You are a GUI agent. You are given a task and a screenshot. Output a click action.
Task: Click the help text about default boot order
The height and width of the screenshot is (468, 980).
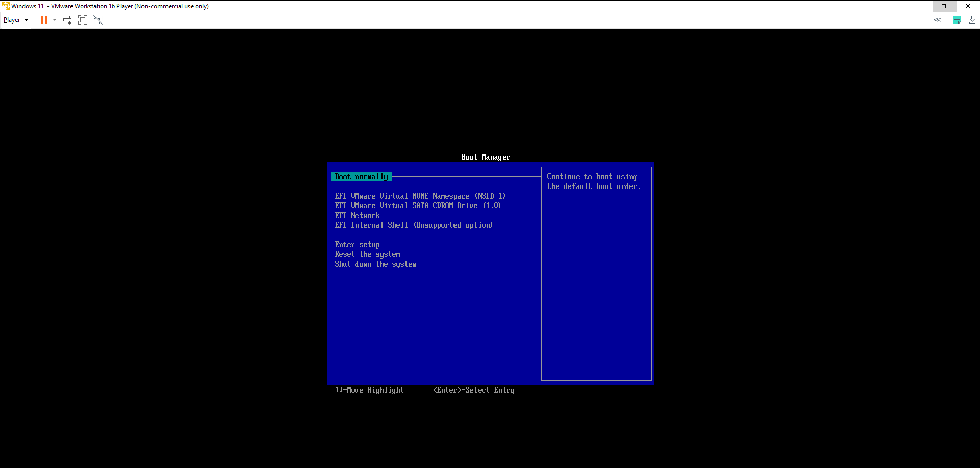tap(593, 181)
